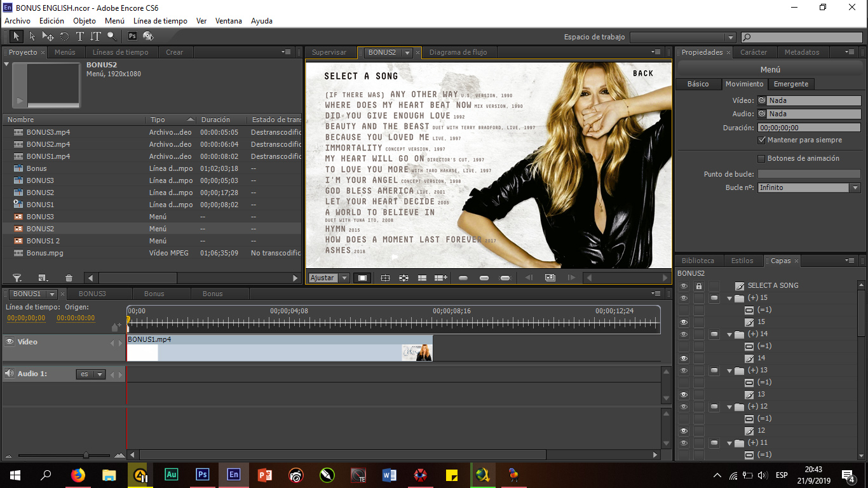868x488 pixels.
Task: Collapse the (+) 12 layer group
Action: point(729,407)
